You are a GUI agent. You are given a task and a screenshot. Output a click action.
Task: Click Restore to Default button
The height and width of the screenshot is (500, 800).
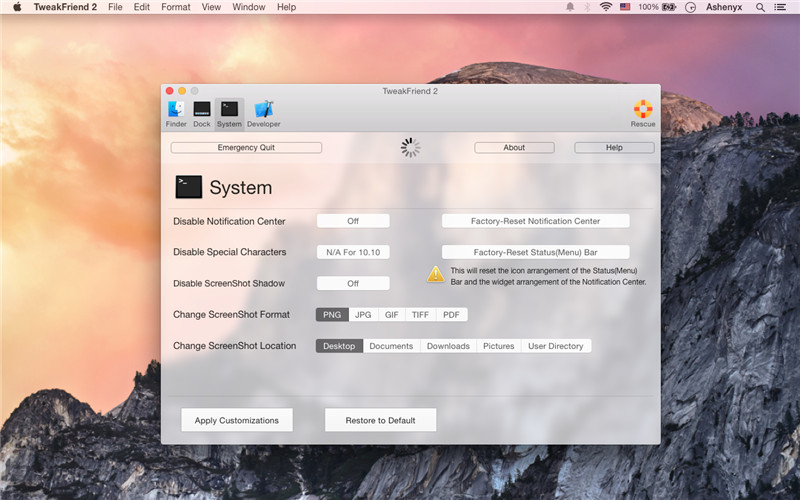(x=380, y=420)
